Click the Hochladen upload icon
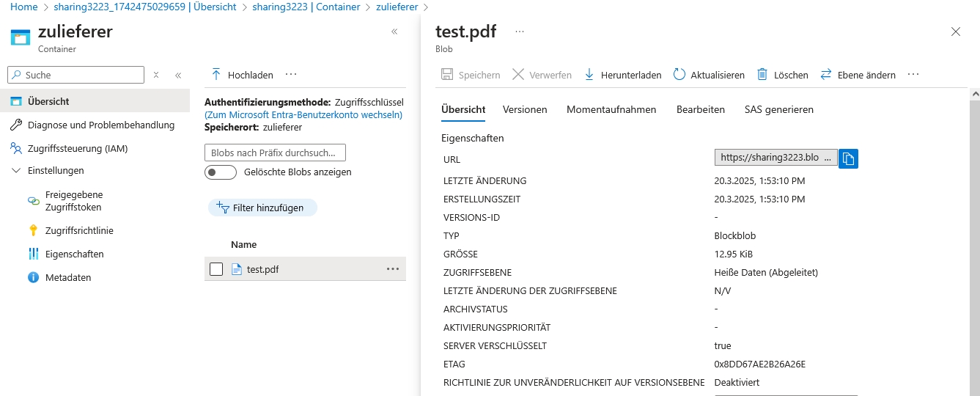 pyautogui.click(x=216, y=75)
